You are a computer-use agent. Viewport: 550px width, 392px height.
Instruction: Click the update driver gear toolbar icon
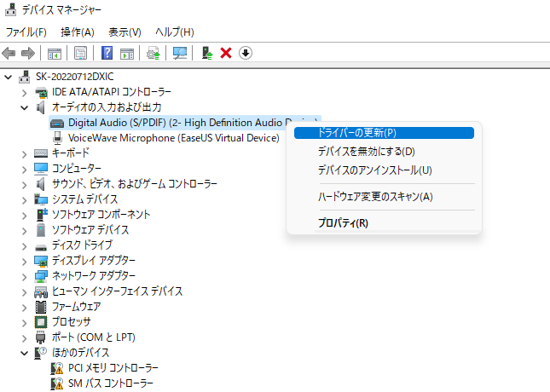153,54
